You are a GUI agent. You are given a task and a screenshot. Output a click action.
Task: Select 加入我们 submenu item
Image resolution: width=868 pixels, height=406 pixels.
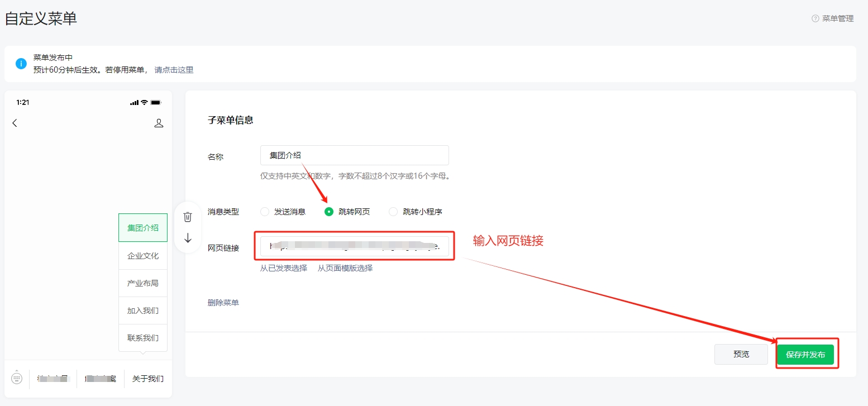[143, 311]
